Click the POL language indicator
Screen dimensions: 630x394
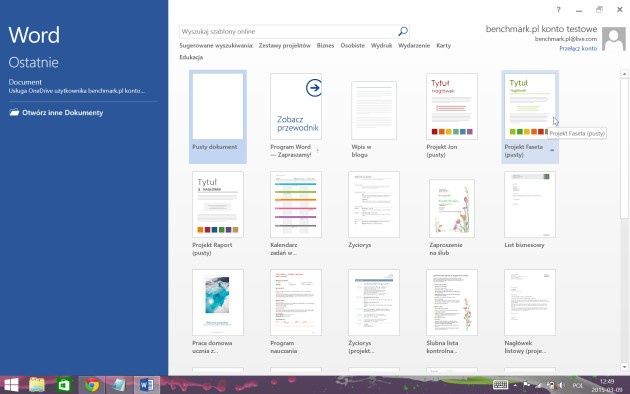pos(578,386)
